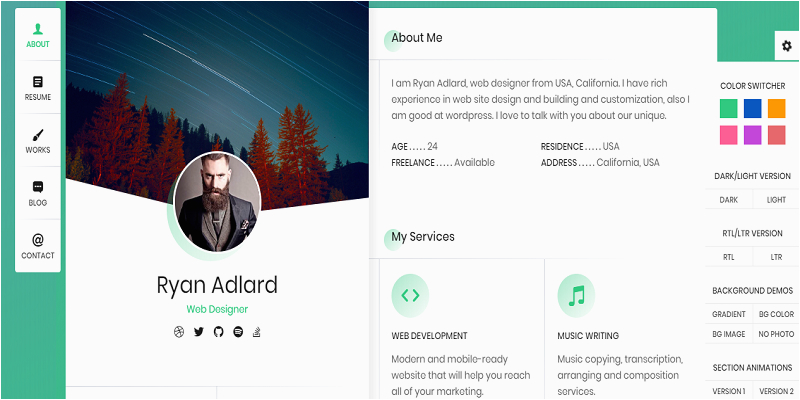
Task: Switch to the Light version
Action: (776, 199)
